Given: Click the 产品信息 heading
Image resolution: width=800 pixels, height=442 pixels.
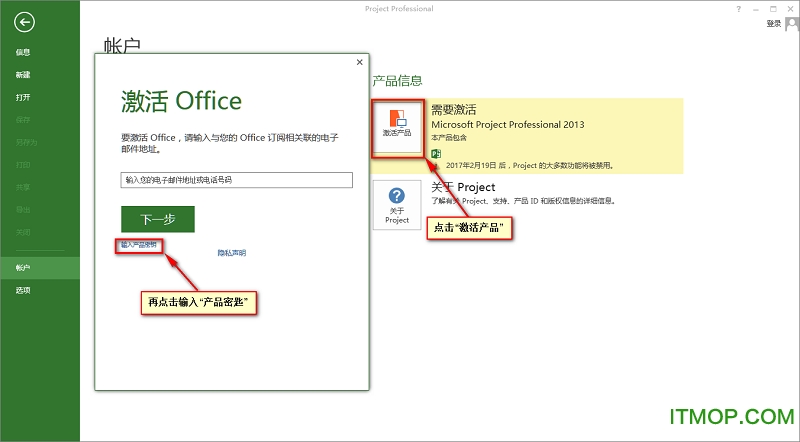Looking at the screenshot, I should click(397, 81).
